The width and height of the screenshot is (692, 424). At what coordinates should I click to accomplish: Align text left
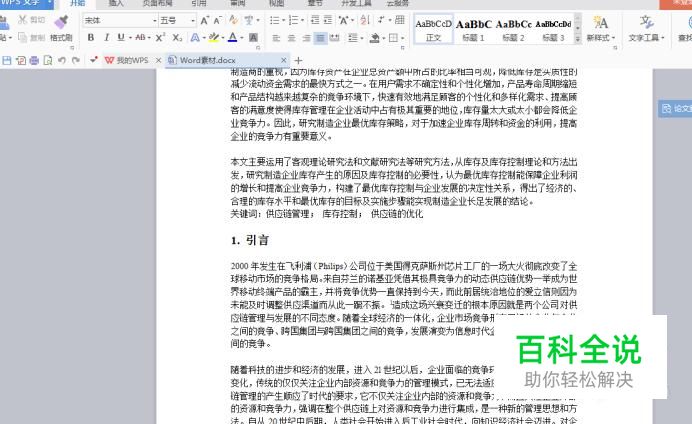(x=276, y=38)
